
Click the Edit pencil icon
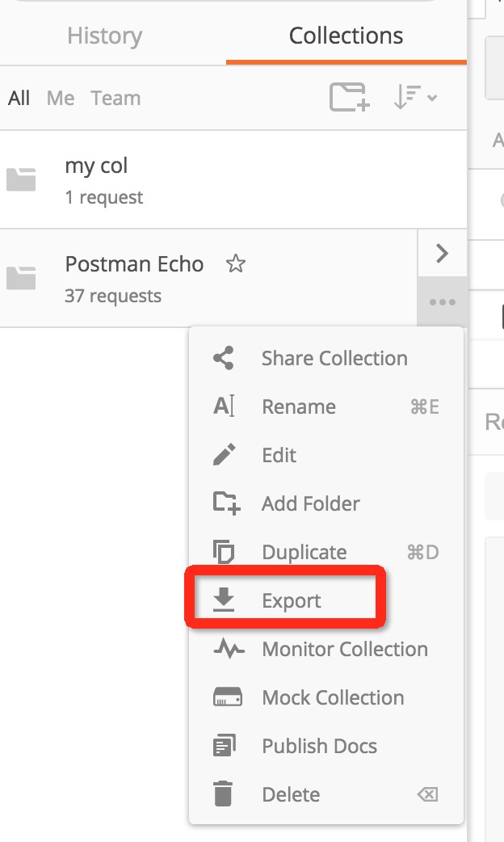(224, 455)
